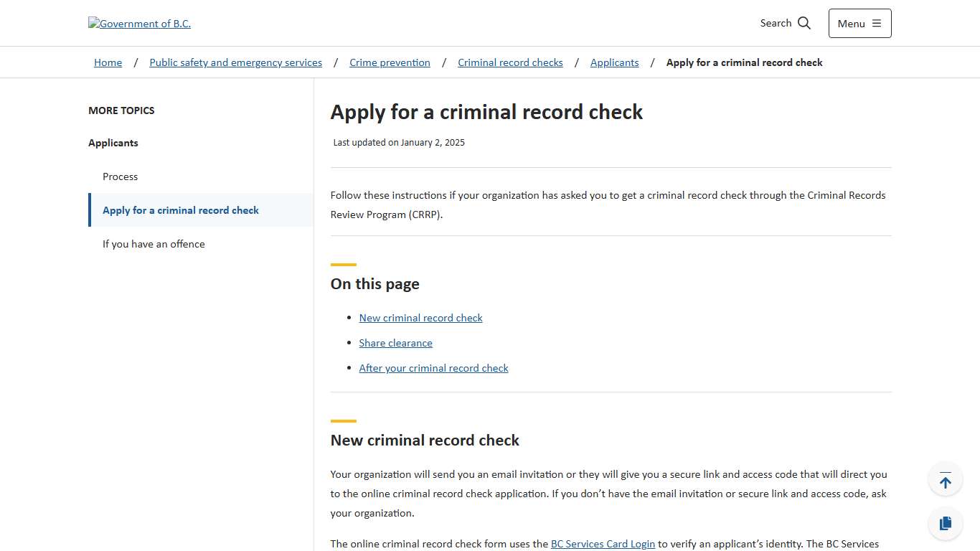This screenshot has height=551, width=980.
Task: Click the Menu button
Action: [859, 23]
